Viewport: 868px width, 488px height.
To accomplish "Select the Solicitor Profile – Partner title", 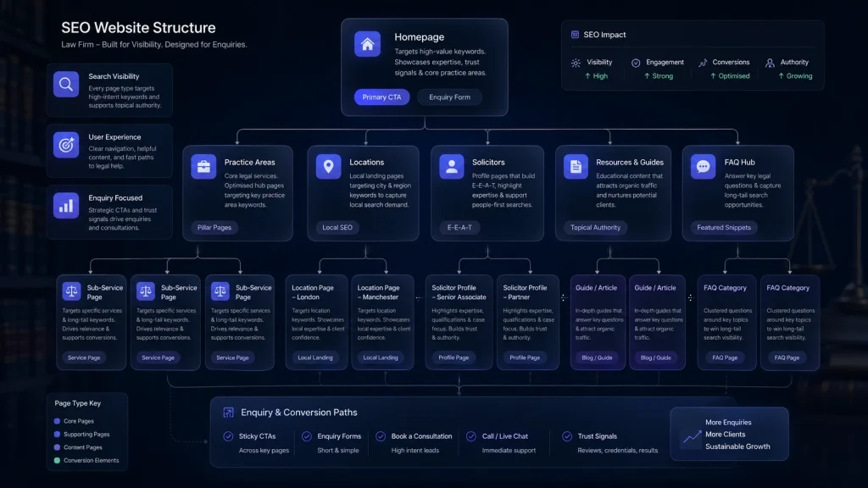I will click(525, 292).
